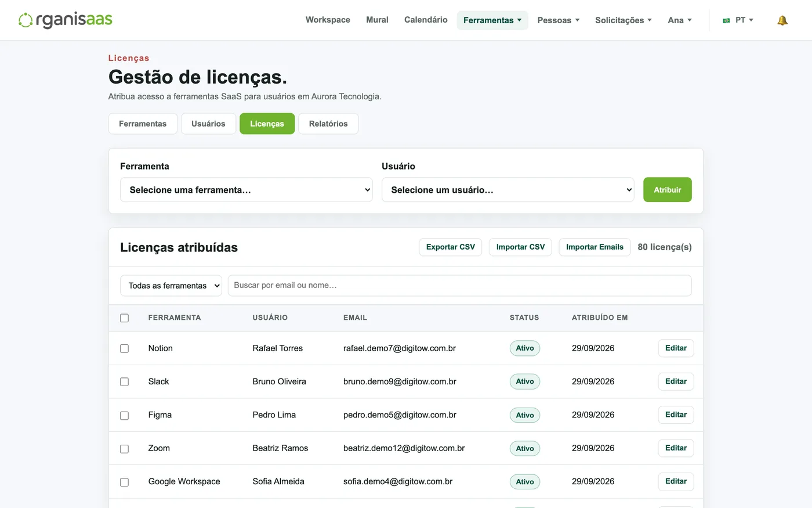Edit the Google Workspace license of Sofia Almeida
The height and width of the screenshot is (508, 812).
click(676, 481)
